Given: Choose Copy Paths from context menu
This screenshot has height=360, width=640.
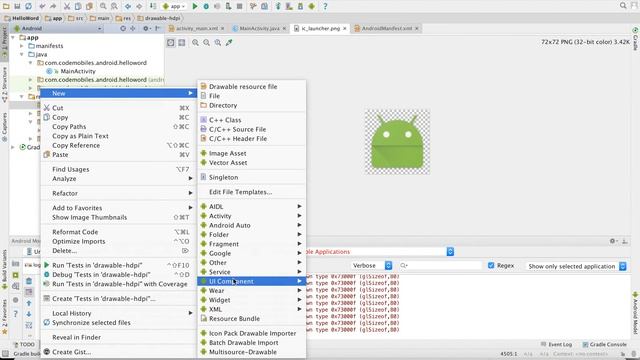Looking at the screenshot, I should click(118, 127).
